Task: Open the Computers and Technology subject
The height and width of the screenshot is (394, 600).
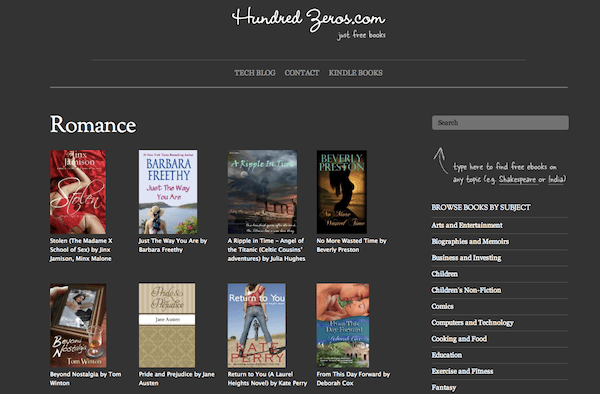Action: tap(473, 322)
